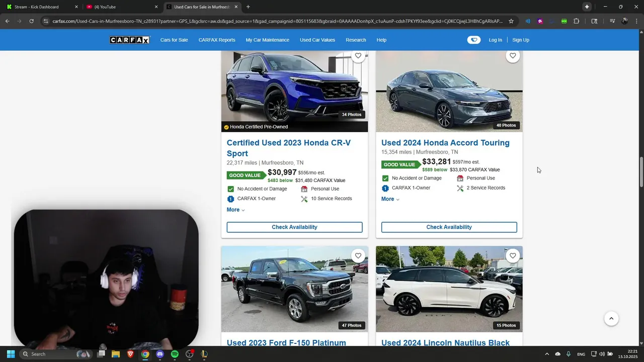Image resolution: width=644 pixels, height=362 pixels.
Task: Open the Chrome three-dot menu
Action: pos(636,21)
